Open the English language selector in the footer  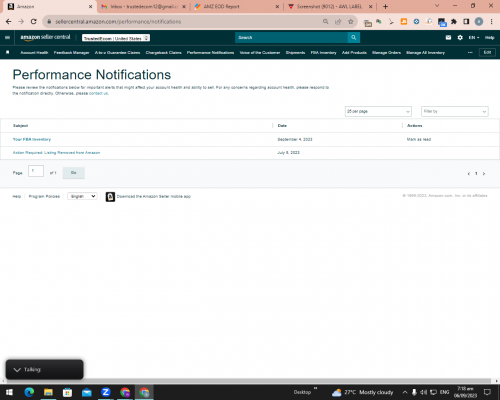click(82, 196)
